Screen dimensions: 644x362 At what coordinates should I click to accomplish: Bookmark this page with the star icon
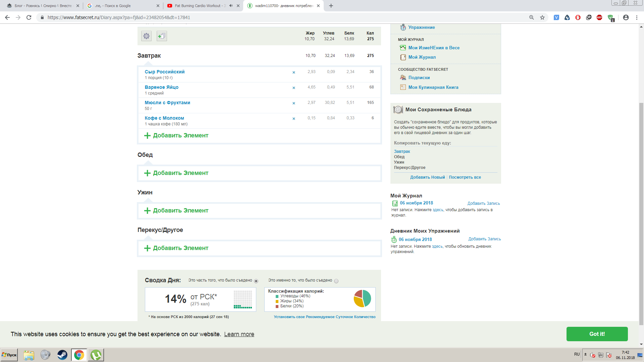[542, 17]
